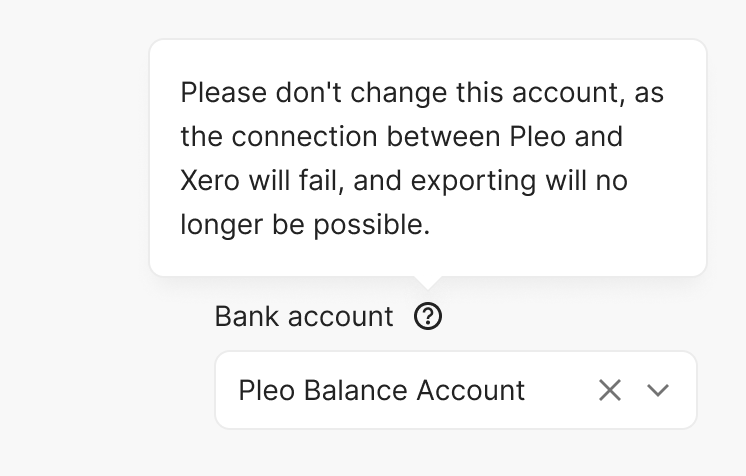Expand the Bank account dropdown chevron
Viewport: 746px width, 476px height.
click(658, 390)
